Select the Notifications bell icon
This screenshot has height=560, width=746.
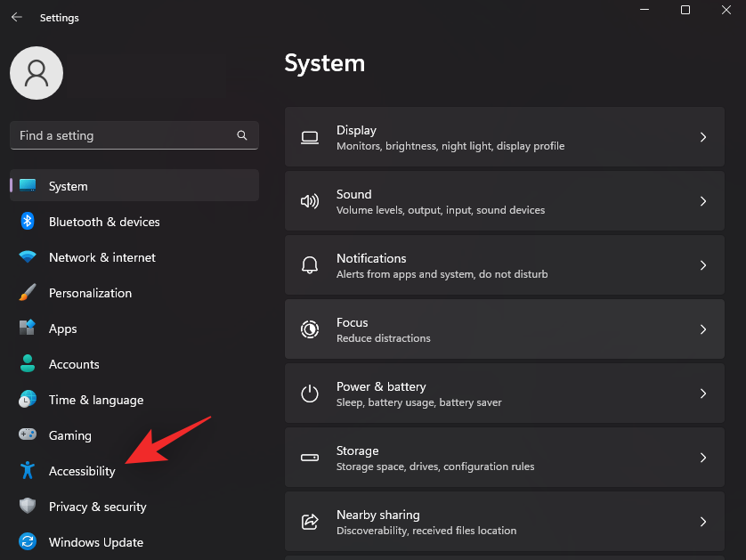[309, 264]
